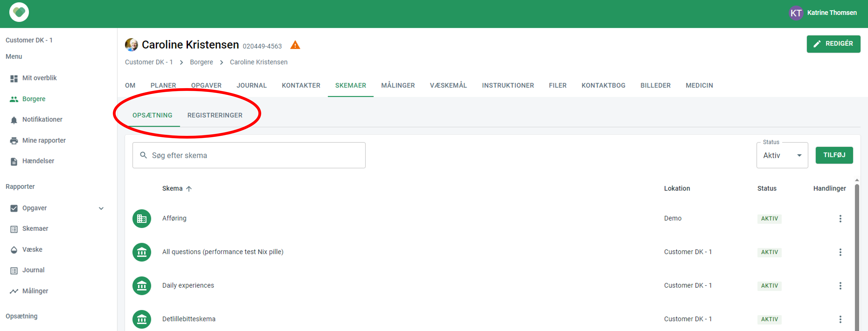Click the Opgaver checkbox icon in Rapporter
Screen dimensions: 868x331
pyautogui.click(x=14, y=208)
